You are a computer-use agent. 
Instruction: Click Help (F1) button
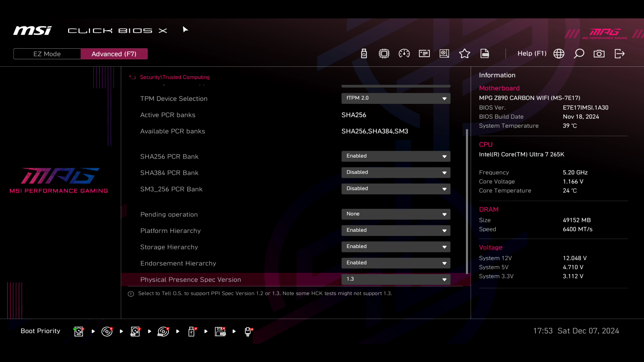(x=532, y=54)
